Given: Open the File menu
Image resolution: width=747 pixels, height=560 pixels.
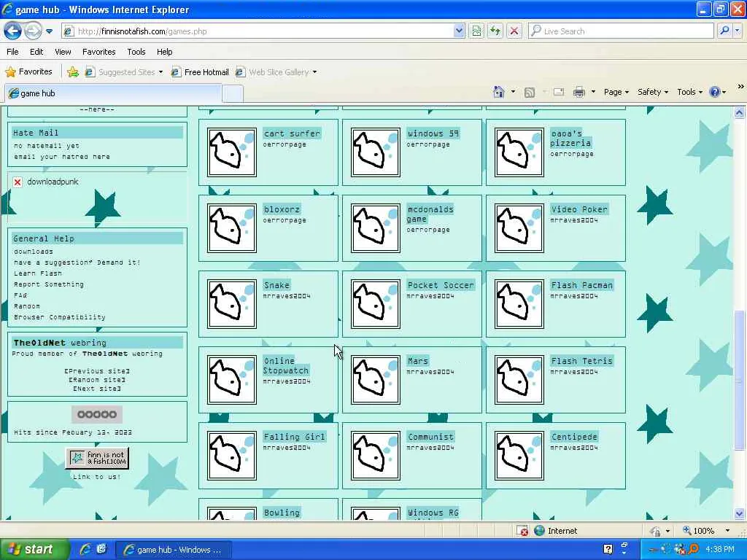Looking at the screenshot, I should [13, 52].
